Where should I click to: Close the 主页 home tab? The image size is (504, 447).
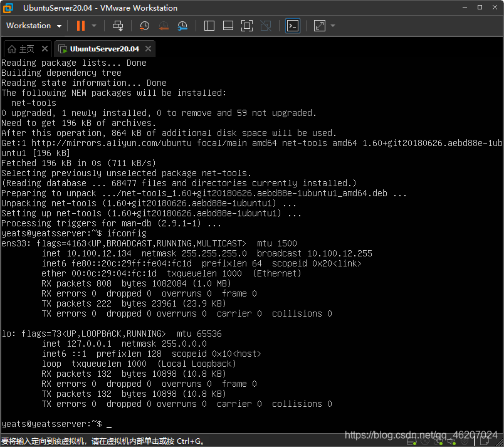tap(45, 48)
